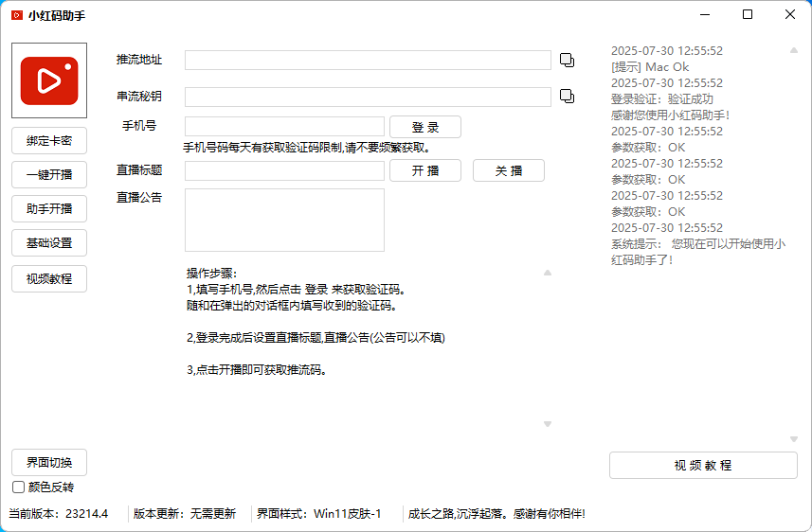Click into the 手机号 field
Image resolution: width=812 pixels, height=532 pixels.
[284, 126]
